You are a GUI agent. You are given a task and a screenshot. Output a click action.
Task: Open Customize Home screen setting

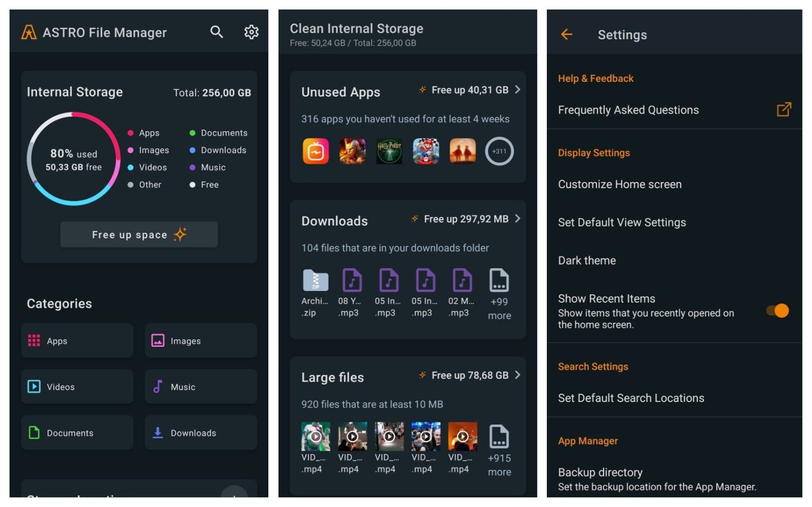(x=619, y=184)
